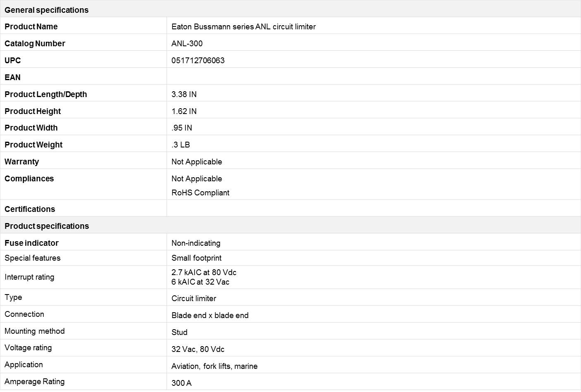The width and height of the screenshot is (581, 392).
Task: Click the 'Application' label
Action: (x=24, y=364)
